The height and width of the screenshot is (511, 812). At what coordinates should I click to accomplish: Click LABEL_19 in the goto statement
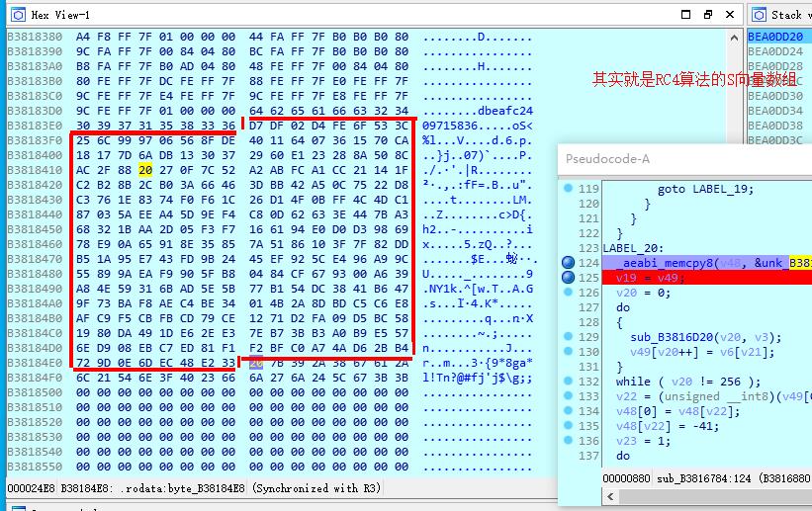click(720, 189)
